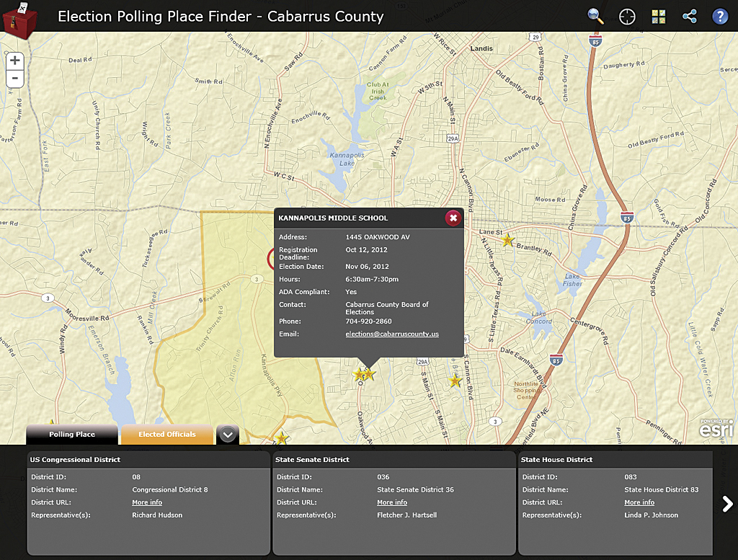Click the share icon
This screenshot has height=560, width=738.
690,17
